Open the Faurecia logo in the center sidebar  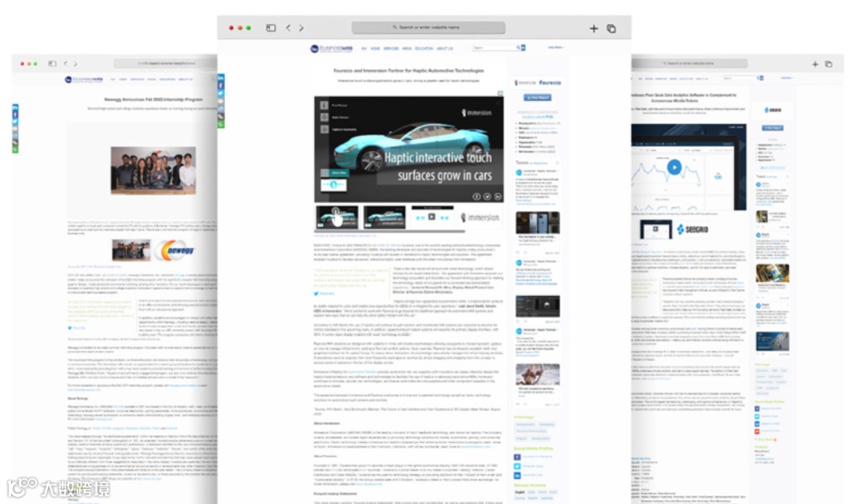click(550, 82)
